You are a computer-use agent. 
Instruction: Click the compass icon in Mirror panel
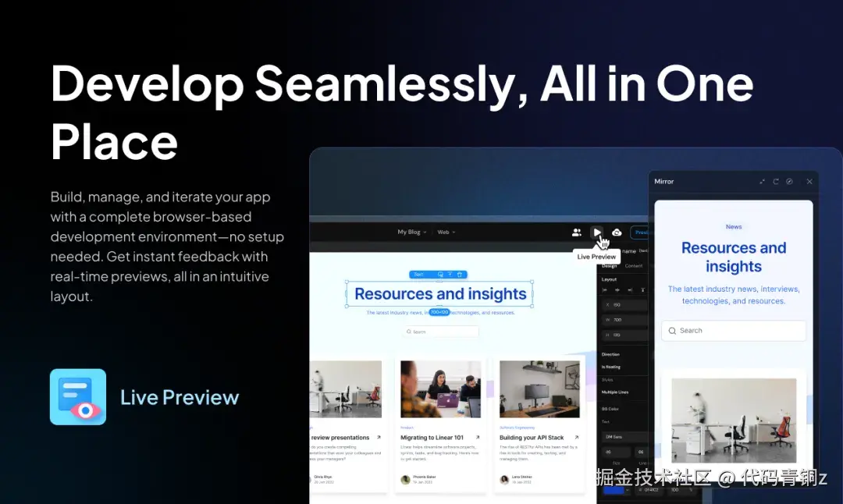(x=789, y=182)
